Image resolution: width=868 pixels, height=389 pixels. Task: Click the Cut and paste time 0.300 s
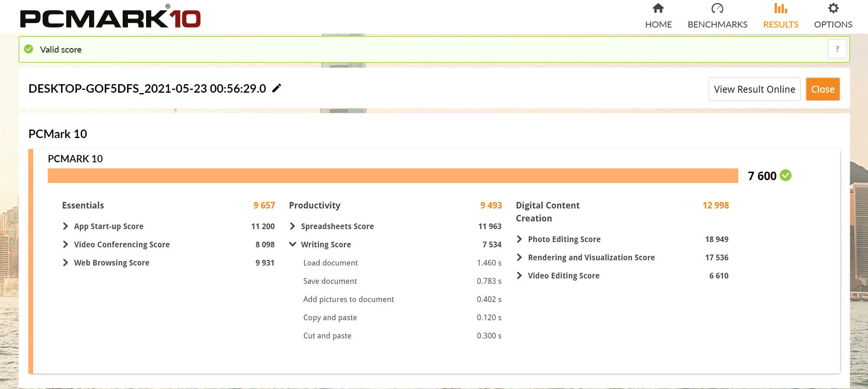point(489,336)
